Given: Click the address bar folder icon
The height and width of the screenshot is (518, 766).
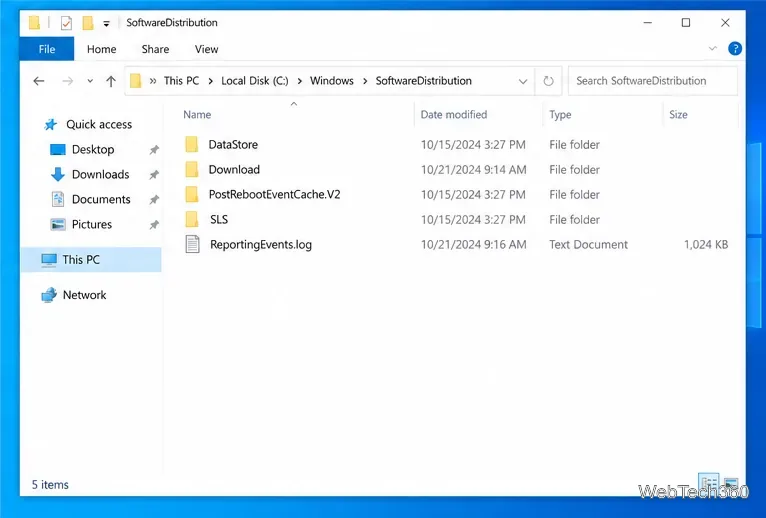Looking at the screenshot, I should point(135,81).
